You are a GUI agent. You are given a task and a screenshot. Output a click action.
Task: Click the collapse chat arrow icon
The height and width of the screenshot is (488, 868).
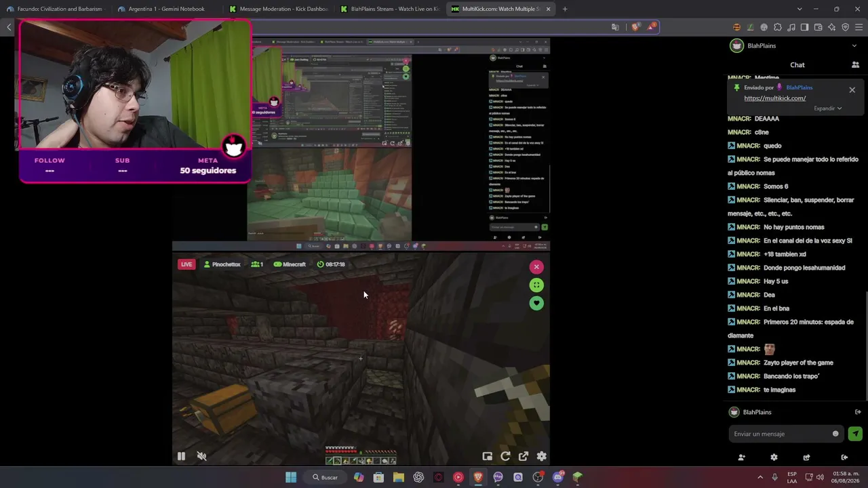click(844, 457)
